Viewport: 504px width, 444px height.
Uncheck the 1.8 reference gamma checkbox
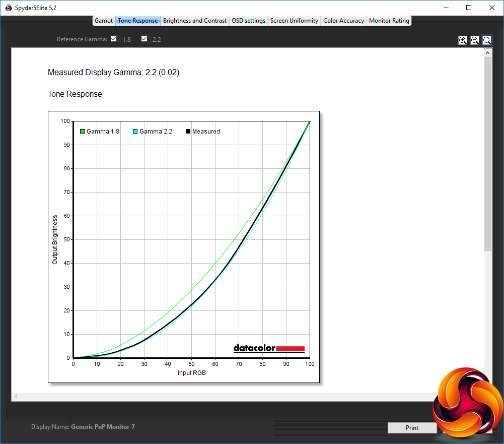coord(113,39)
